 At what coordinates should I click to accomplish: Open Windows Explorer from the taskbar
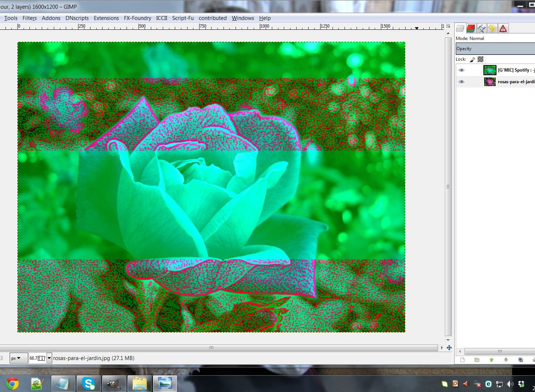coord(139,384)
